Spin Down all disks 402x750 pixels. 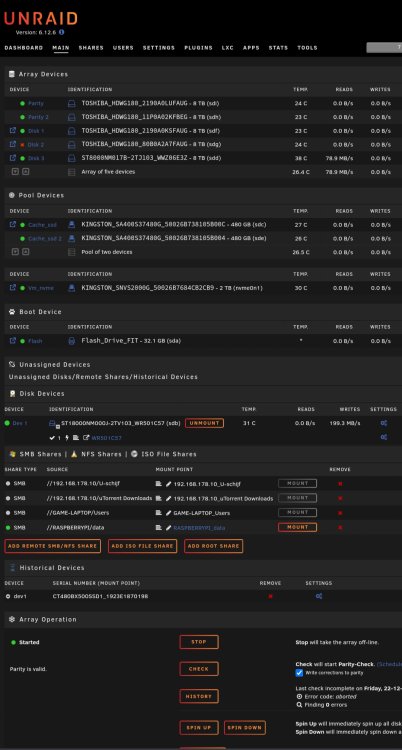(x=245, y=728)
